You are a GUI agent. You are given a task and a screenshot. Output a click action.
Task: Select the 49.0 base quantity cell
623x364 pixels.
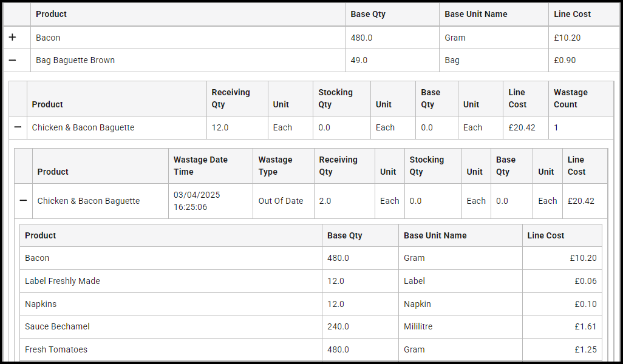[x=359, y=60]
